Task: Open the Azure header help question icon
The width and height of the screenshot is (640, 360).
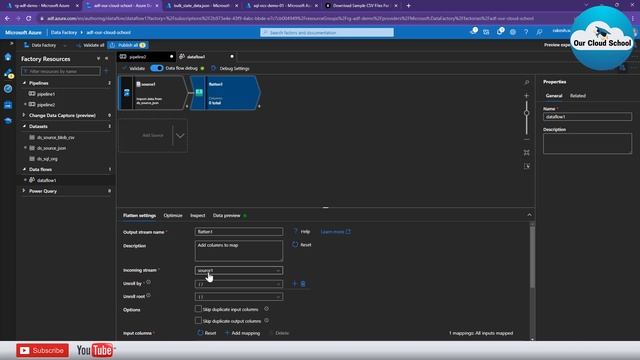Action: tap(526, 32)
